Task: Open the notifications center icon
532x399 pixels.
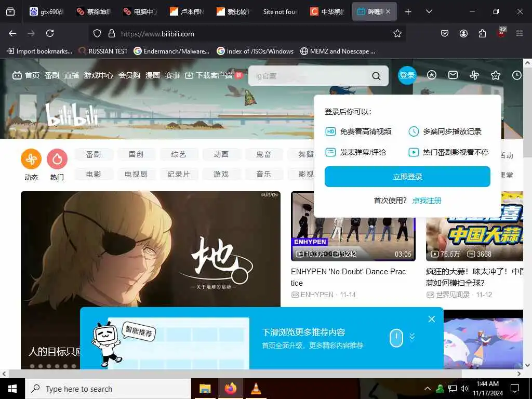Action: click(x=515, y=389)
